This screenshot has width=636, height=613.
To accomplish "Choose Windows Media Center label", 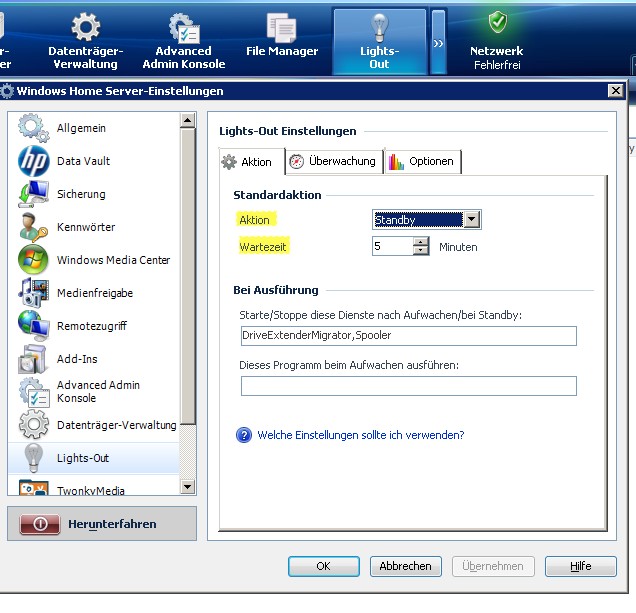I will click(114, 260).
